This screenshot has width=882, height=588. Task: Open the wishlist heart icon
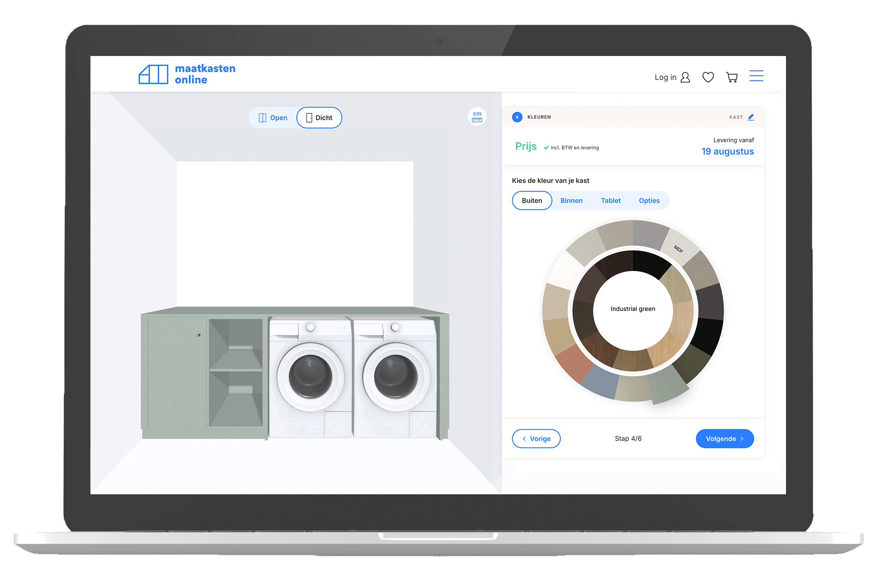pyautogui.click(x=708, y=77)
